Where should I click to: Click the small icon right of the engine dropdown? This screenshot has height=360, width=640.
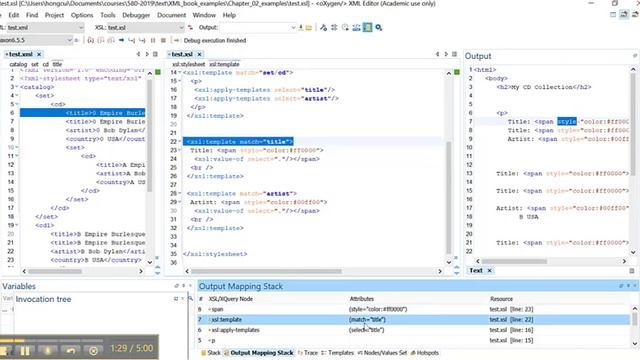(x=76, y=40)
